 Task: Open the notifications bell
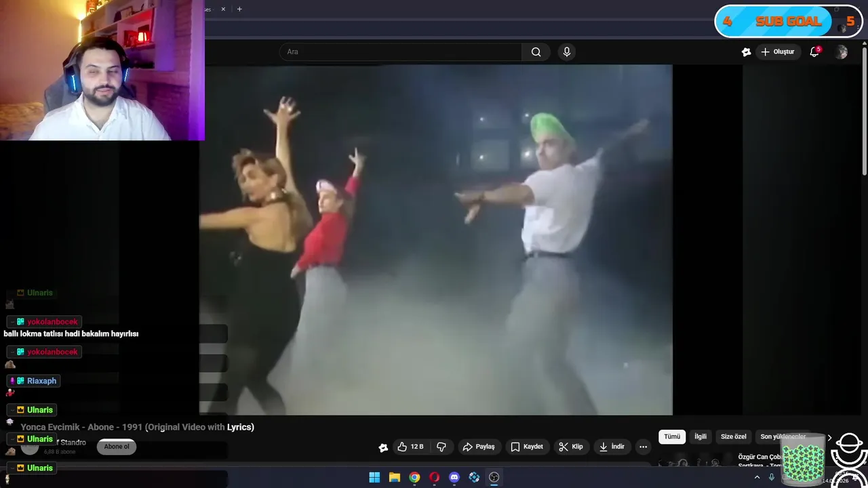tap(815, 52)
